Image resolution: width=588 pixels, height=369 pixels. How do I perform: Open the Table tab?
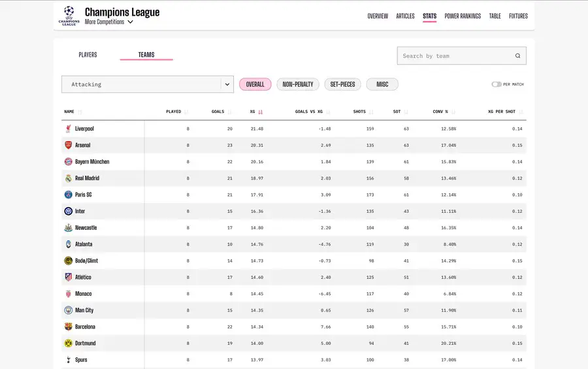tap(495, 16)
